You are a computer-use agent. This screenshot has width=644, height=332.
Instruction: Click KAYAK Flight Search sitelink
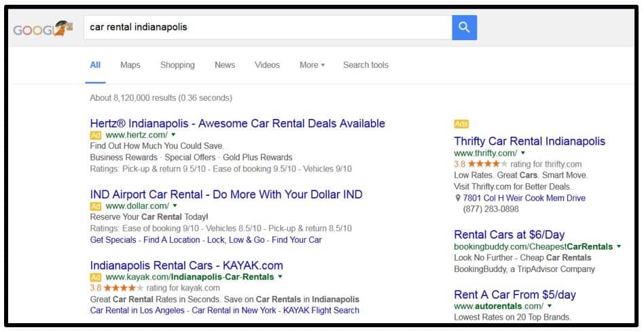coord(321,310)
